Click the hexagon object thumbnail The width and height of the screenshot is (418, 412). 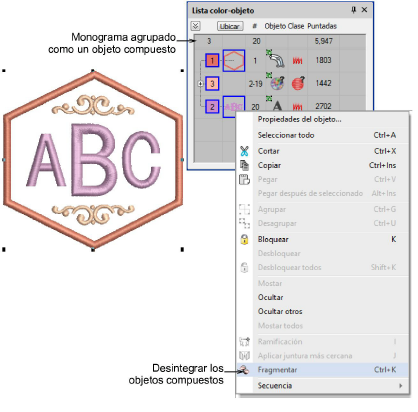234,61
